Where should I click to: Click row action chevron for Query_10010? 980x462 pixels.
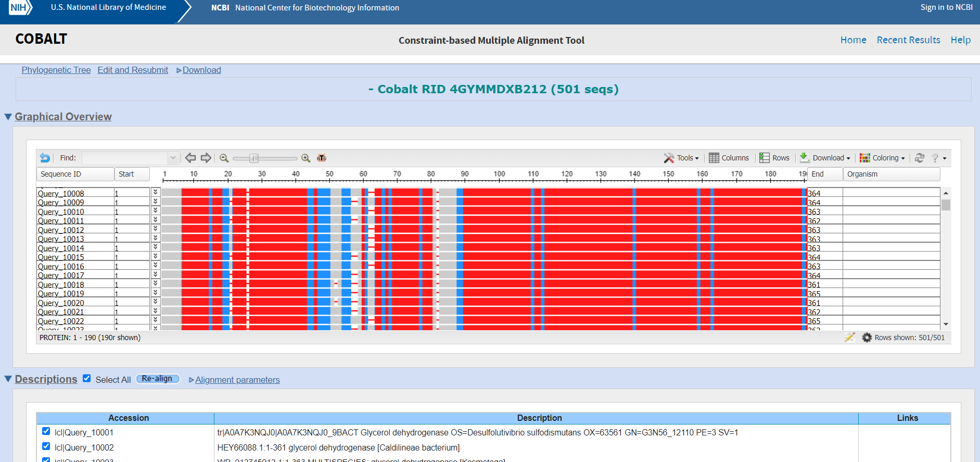[x=155, y=210]
